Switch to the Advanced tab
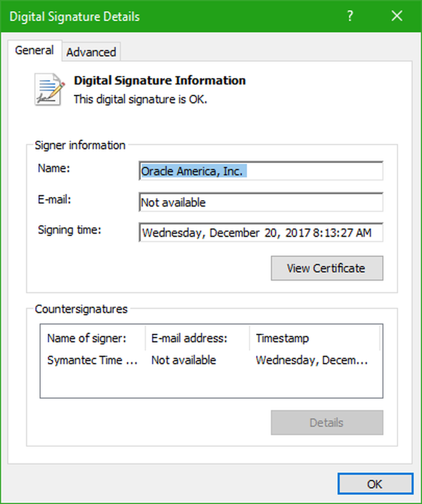This screenshot has width=422, height=504. tap(91, 52)
